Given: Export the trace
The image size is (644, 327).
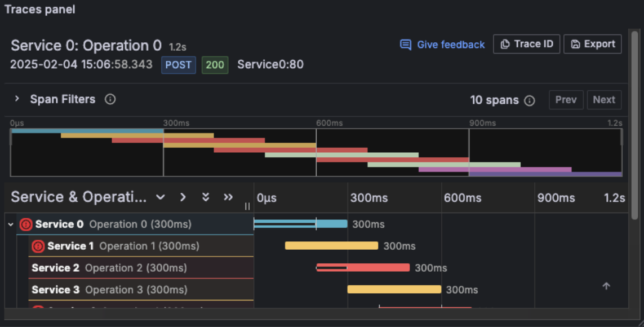Looking at the screenshot, I should coord(592,44).
